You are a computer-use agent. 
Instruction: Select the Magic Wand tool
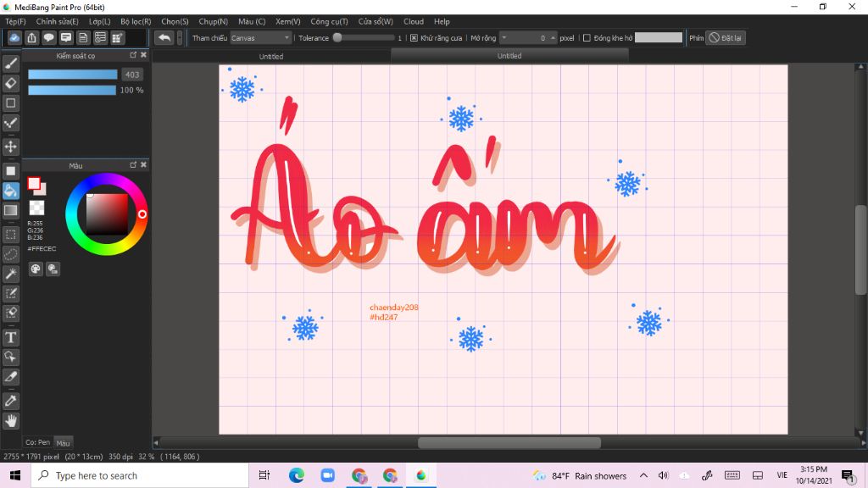pyautogui.click(x=10, y=274)
